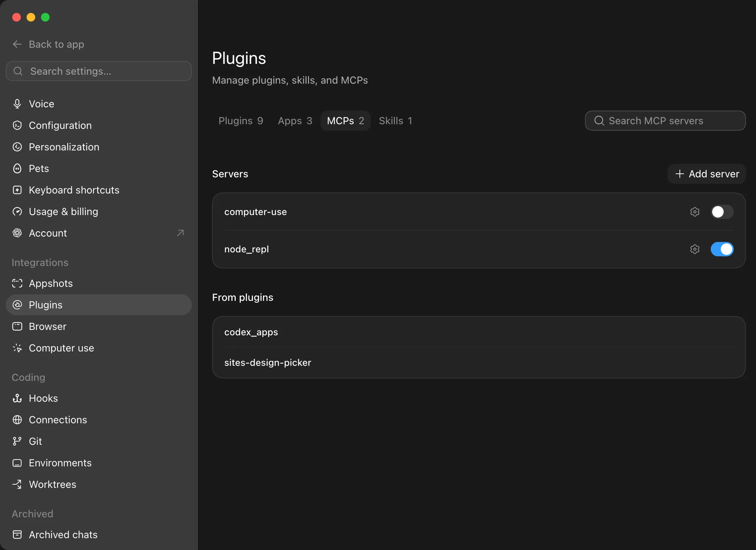Click the Keyboard shortcuts icon
This screenshot has height=550, width=756.
17,190
